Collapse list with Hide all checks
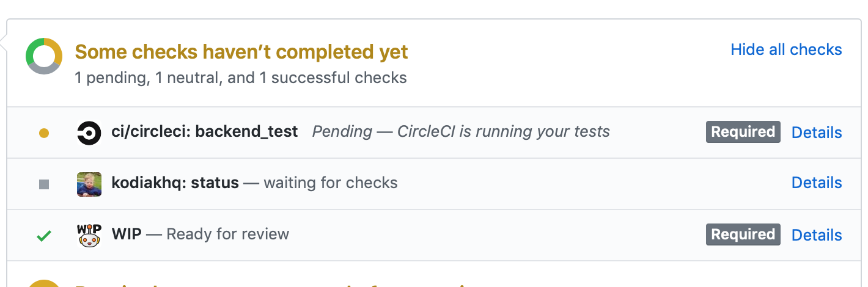The height and width of the screenshot is (287, 868). 786,49
